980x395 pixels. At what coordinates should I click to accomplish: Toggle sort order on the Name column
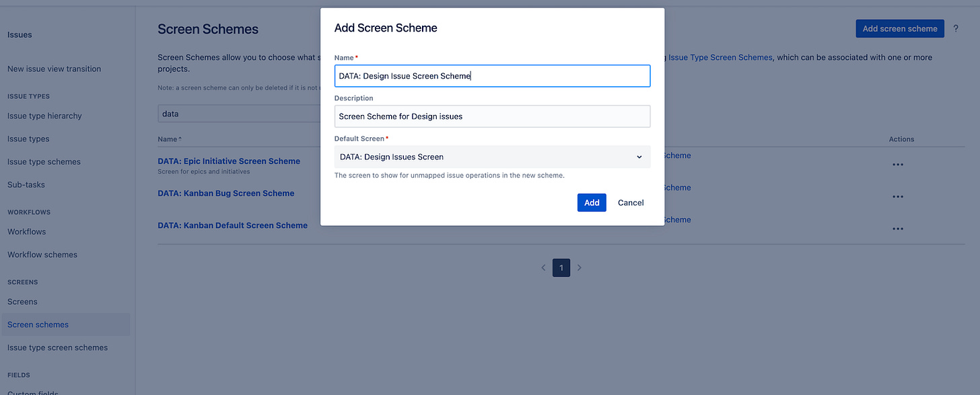click(168, 139)
